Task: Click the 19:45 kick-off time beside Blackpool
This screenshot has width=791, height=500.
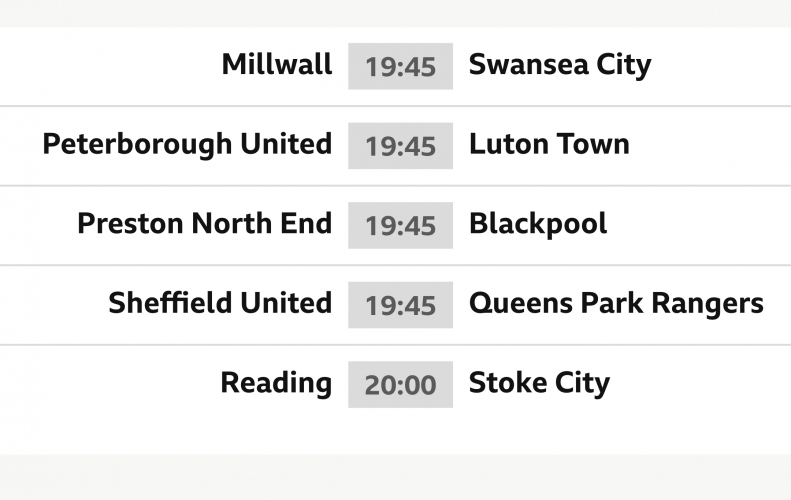Action: tap(400, 225)
